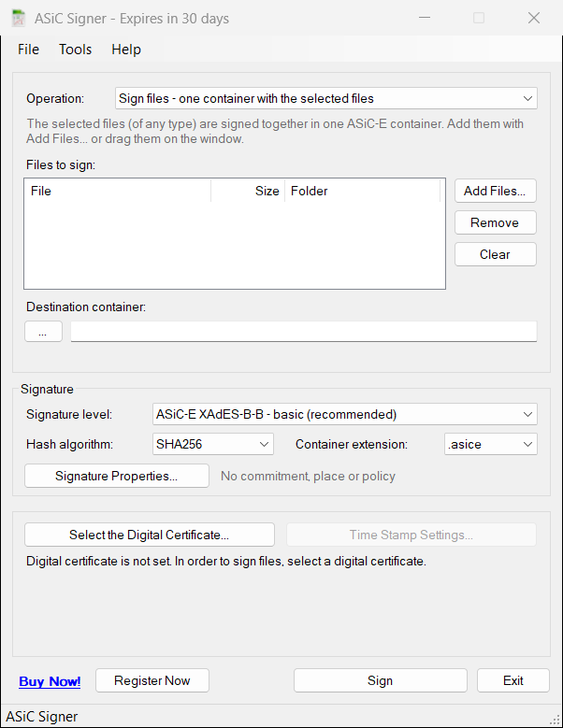Sort by the Folder column header
This screenshot has width=563, height=728.
point(362,191)
